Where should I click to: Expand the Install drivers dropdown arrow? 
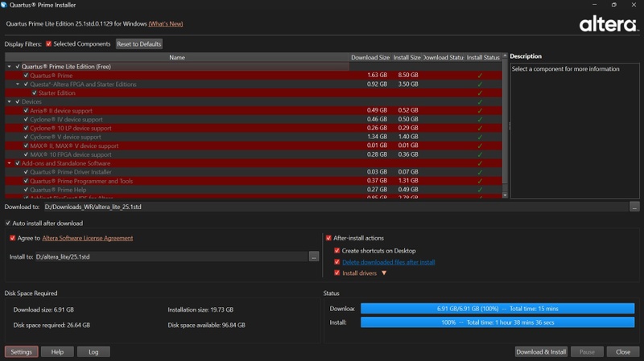pyautogui.click(x=384, y=273)
